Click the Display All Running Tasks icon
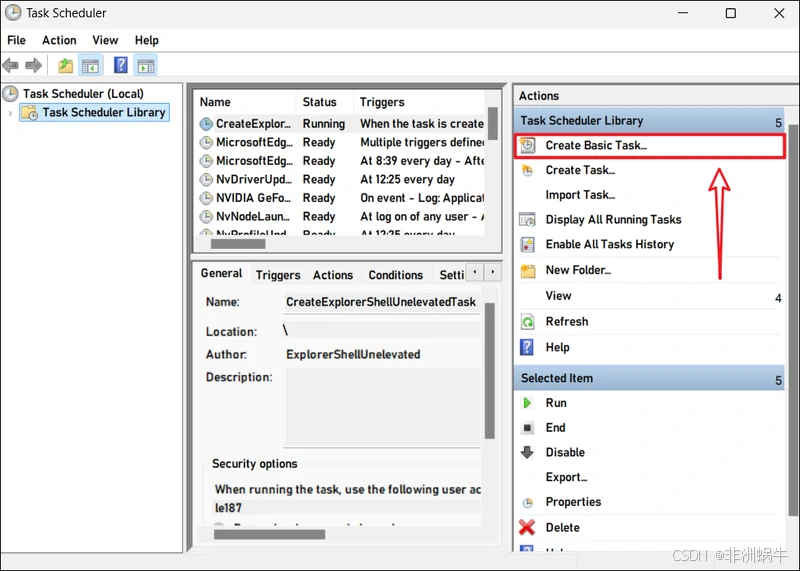800x571 pixels. (527, 219)
